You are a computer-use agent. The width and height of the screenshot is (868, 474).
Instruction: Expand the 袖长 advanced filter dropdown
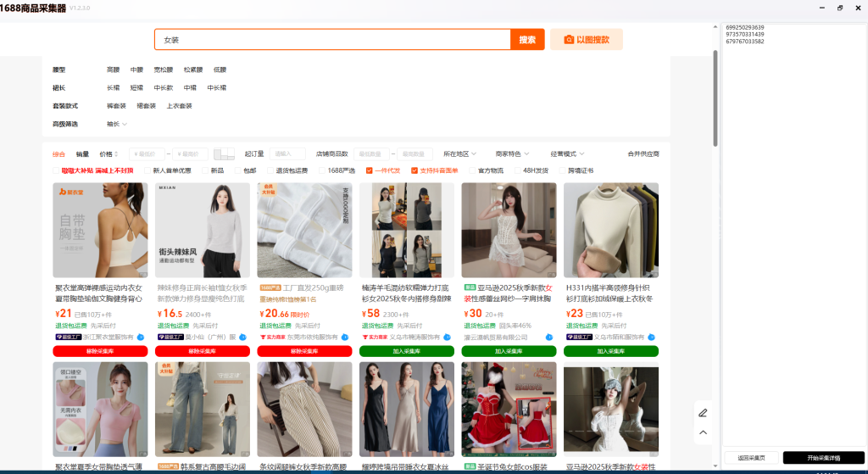pyautogui.click(x=117, y=124)
